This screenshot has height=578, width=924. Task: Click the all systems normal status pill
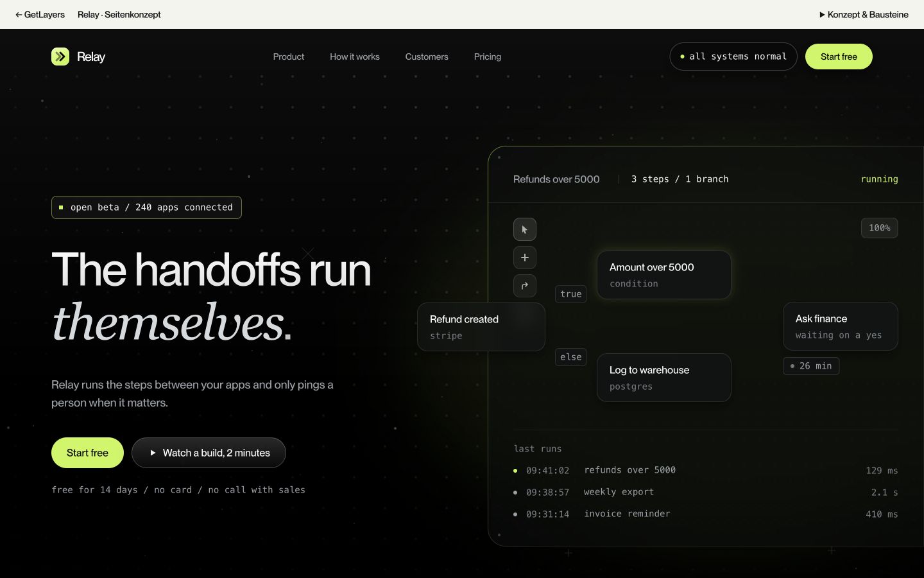[x=733, y=57]
